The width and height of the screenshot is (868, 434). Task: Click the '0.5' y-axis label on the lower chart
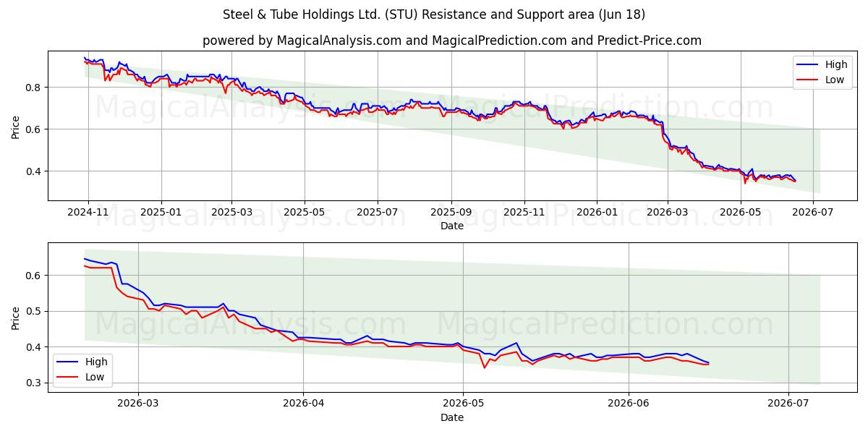tap(35, 312)
